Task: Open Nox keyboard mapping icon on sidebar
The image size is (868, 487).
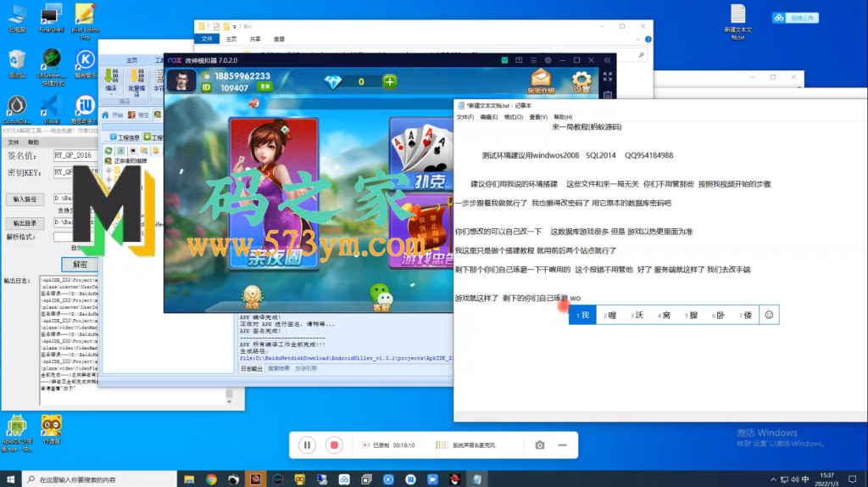Action: point(608,95)
